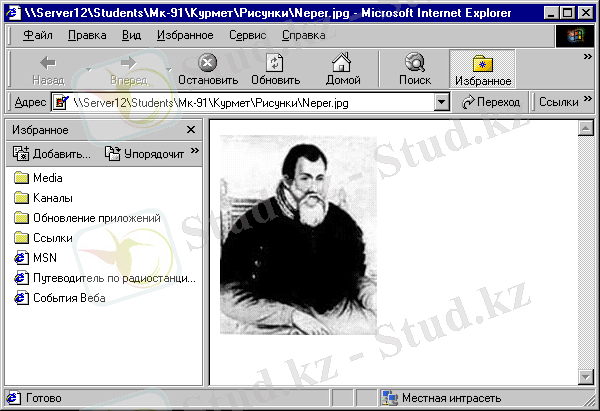Open the address bar dropdown list
The image size is (600, 411).
pyautogui.click(x=442, y=103)
